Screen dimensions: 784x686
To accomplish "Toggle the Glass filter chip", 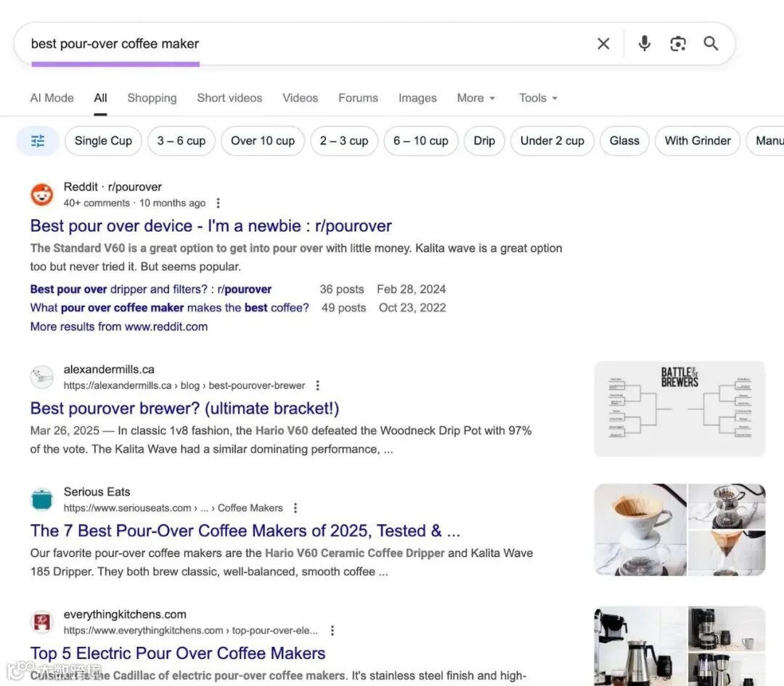I will (x=624, y=141).
